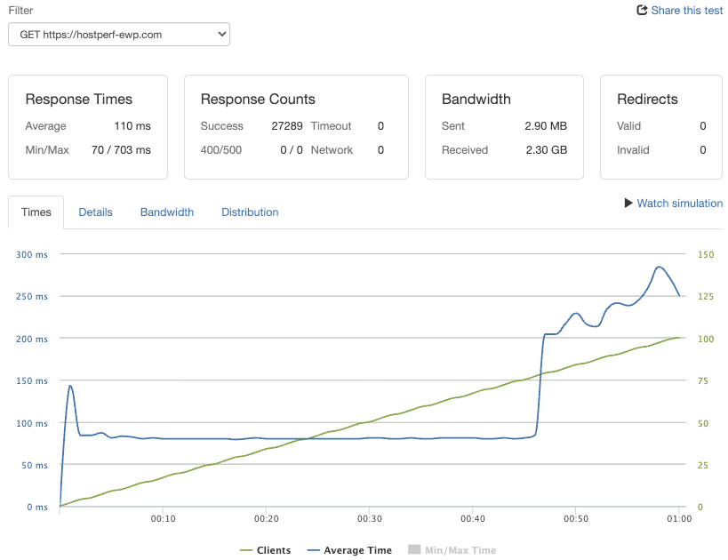728x560 pixels.
Task: Click the 150 ms y-axis label
Action: pyautogui.click(x=32, y=380)
